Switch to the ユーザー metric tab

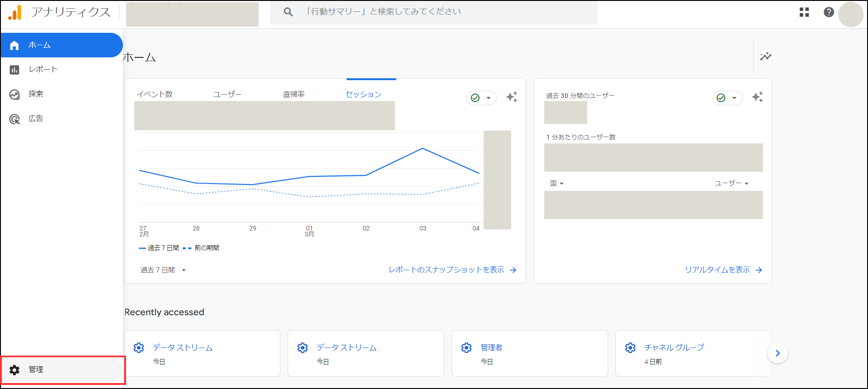click(x=228, y=94)
